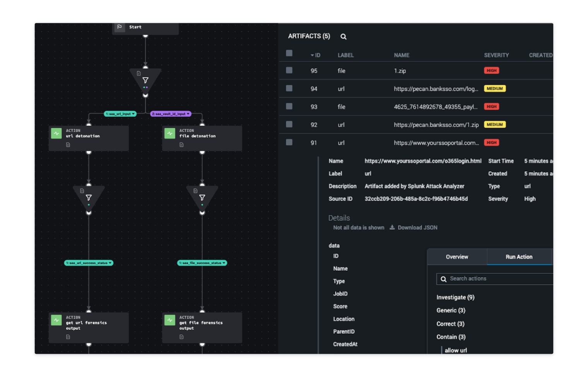Select the filter funnel below file detonation
This screenshot has width=588, height=377.
pyautogui.click(x=202, y=198)
